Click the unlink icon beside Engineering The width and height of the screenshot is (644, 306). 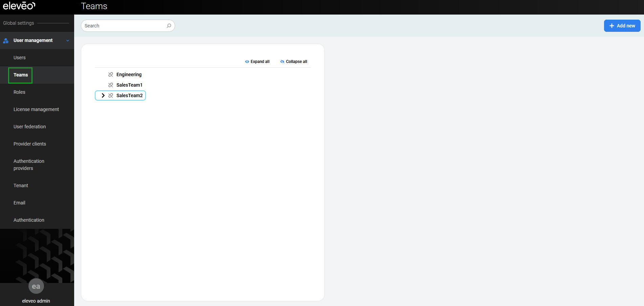coord(111,74)
